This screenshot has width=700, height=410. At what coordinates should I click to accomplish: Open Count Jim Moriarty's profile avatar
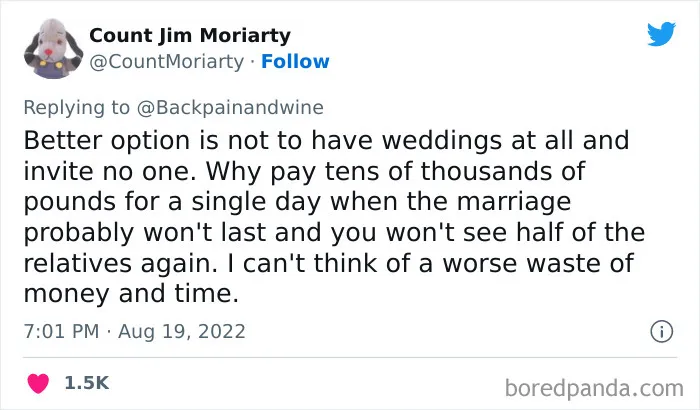tap(53, 48)
